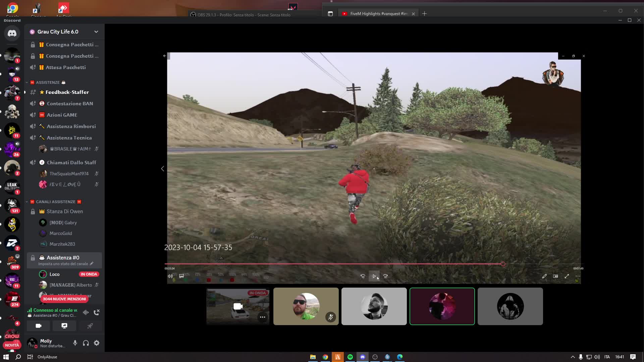Disconnect from the voice channel

pyautogui.click(x=97, y=312)
